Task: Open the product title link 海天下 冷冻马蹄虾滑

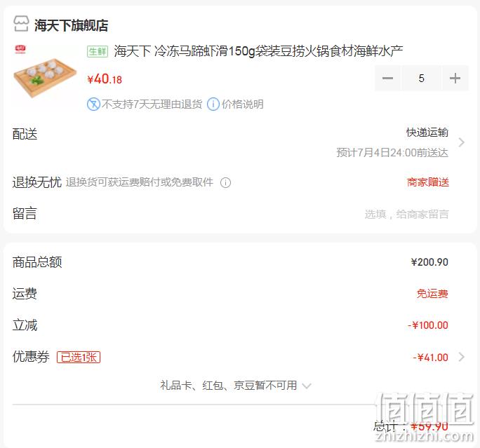Action: pyautogui.click(x=258, y=50)
